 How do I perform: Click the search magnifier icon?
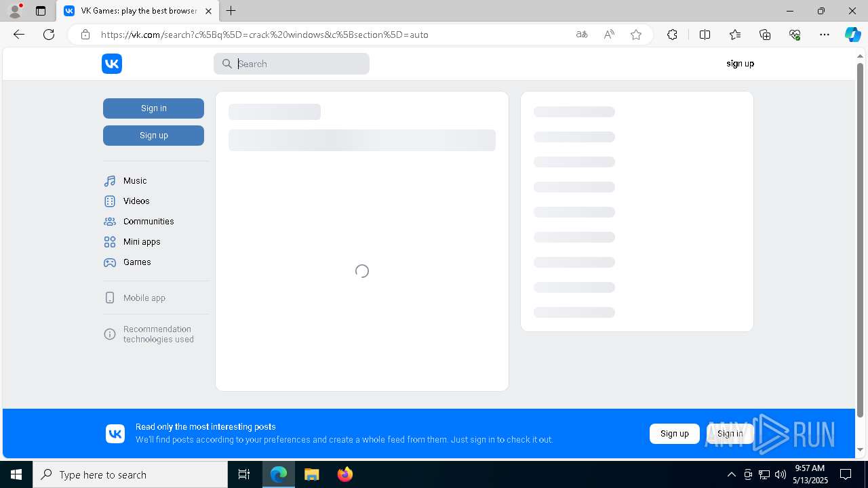(227, 64)
